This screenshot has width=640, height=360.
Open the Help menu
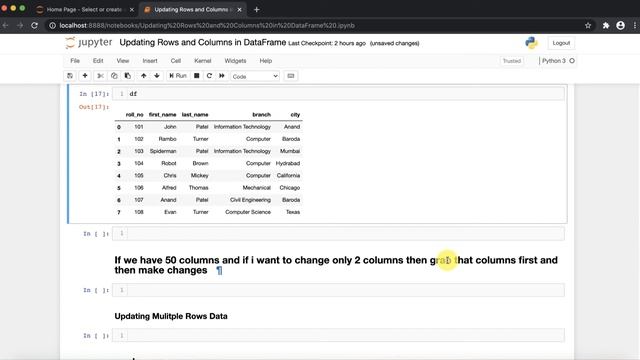pyautogui.click(x=265, y=61)
